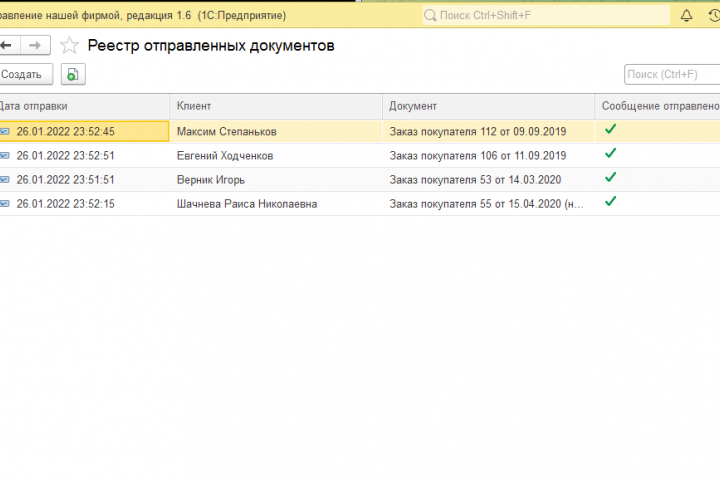
Task: Focus the Поиск Ctrl+Shift+F search field
Action: coord(546,16)
